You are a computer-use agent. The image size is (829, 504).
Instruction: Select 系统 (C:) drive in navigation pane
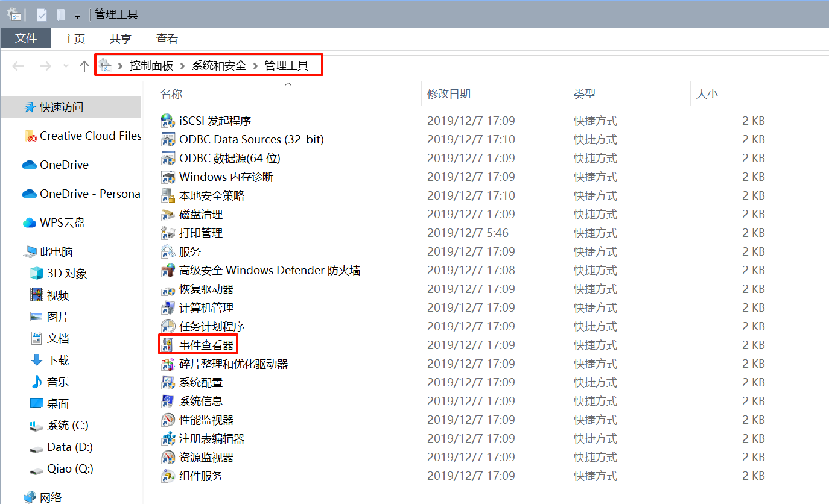point(68,425)
